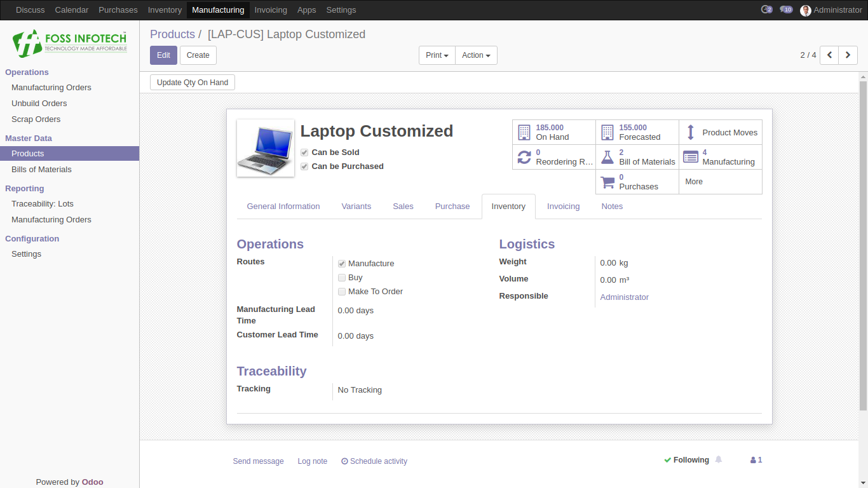
Task: Click the notification bell next to Following
Action: pos(719,459)
